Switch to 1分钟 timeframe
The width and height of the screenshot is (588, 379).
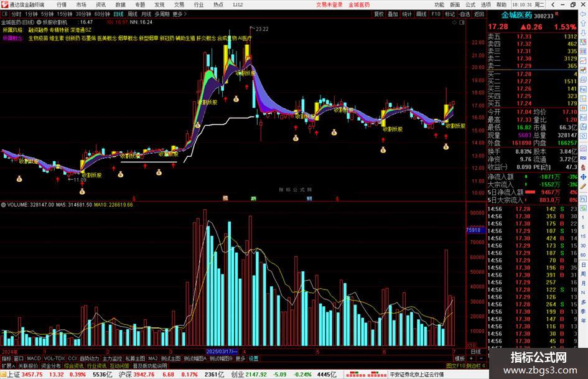pyautogui.click(x=31, y=14)
